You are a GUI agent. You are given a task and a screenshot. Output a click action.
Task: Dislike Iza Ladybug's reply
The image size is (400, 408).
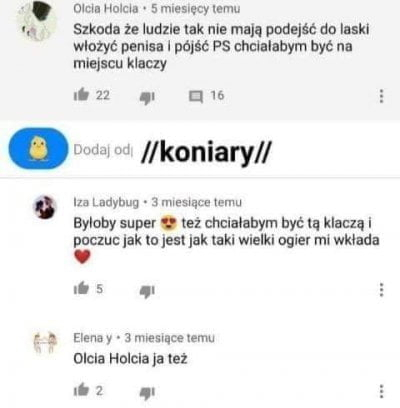pos(147,291)
